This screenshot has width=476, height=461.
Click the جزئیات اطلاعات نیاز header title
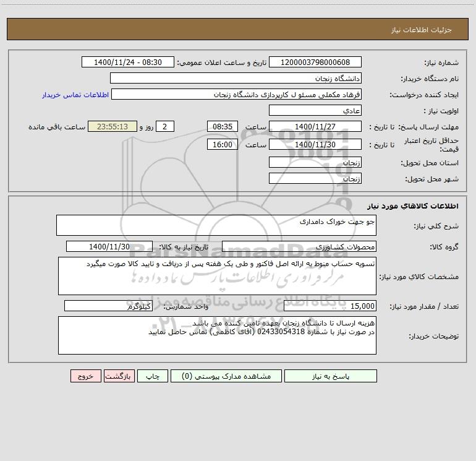[422, 30]
